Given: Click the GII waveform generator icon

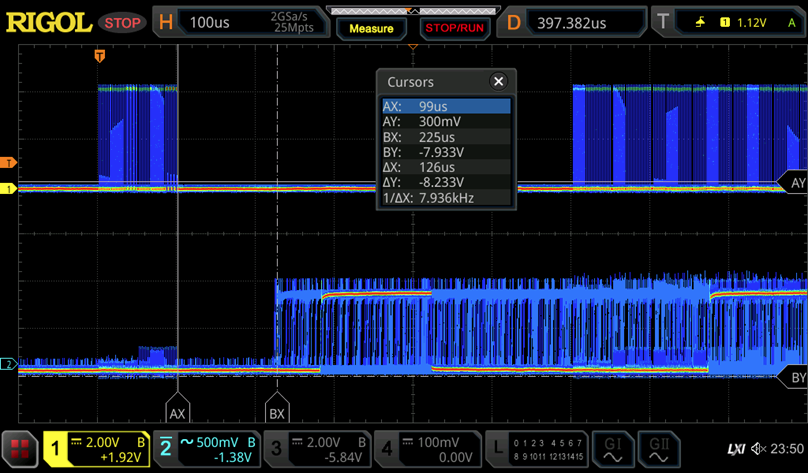Looking at the screenshot, I should pos(660,448).
